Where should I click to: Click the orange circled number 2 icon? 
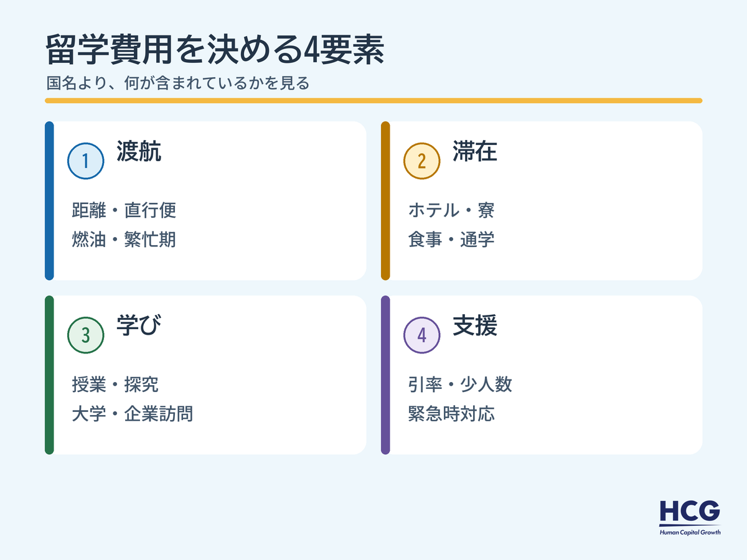(x=422, y=161)
